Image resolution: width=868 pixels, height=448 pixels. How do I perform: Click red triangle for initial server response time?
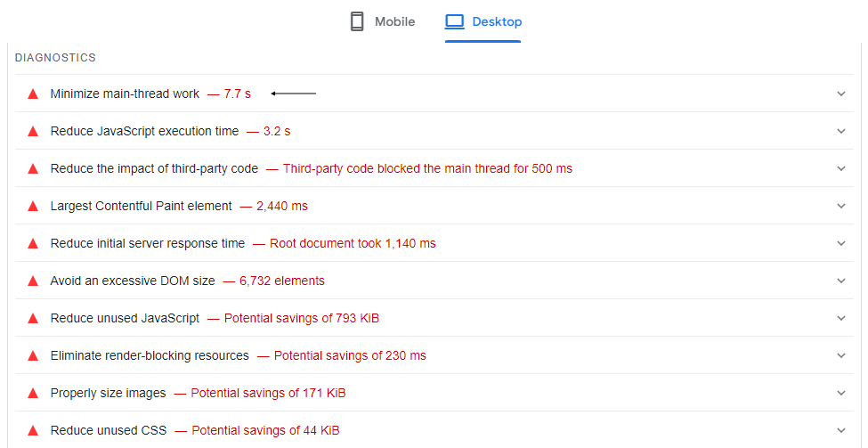point(33,243)
